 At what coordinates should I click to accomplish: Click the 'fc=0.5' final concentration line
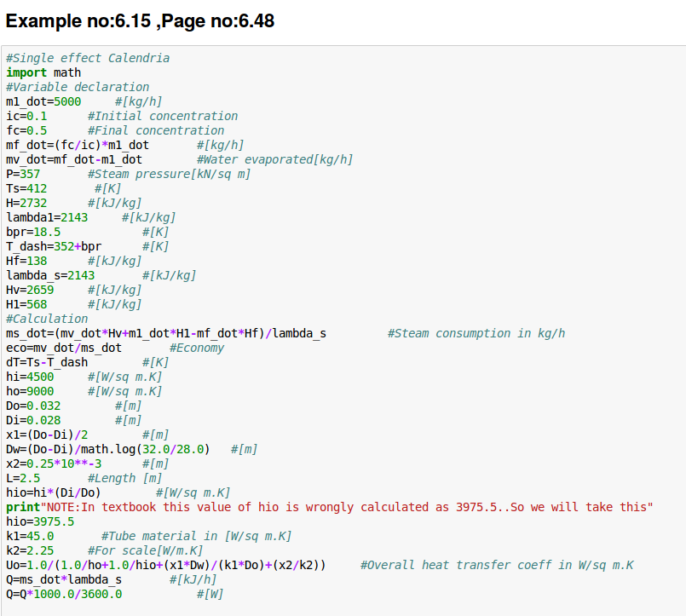click(26, 130)
